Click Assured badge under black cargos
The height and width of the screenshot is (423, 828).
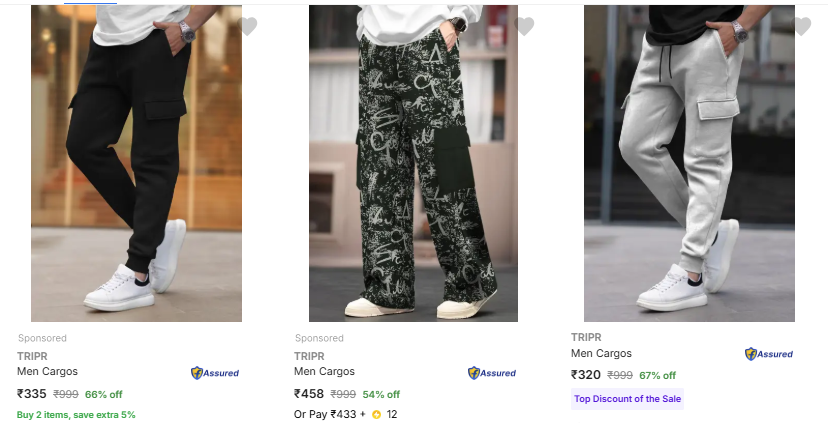pyautogui.click(x=215, y=373)
